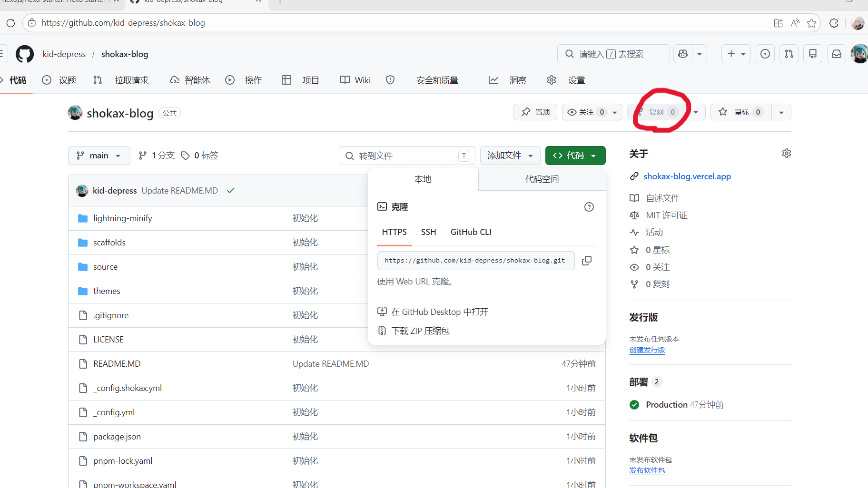The width and height of the screenshot is (868, 488).
Task: Switch to the 设置 settings tab
Action: click(566, 80)
